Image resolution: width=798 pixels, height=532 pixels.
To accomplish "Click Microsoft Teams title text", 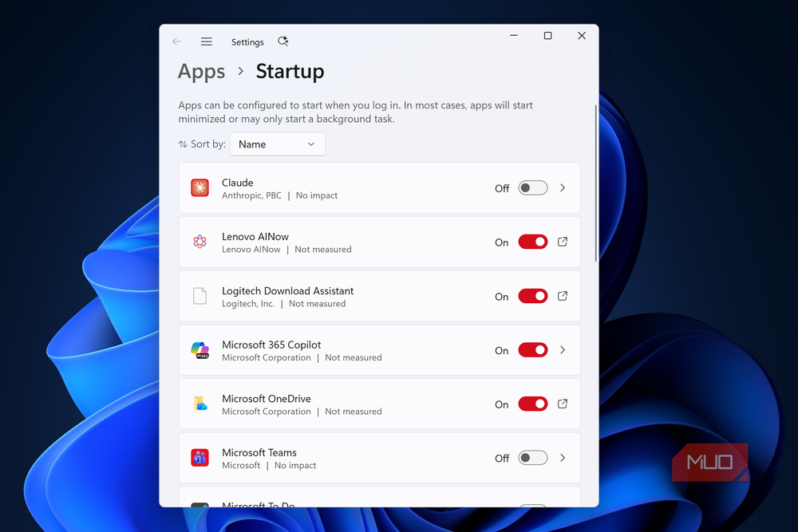I will click(x=259, y=453).
